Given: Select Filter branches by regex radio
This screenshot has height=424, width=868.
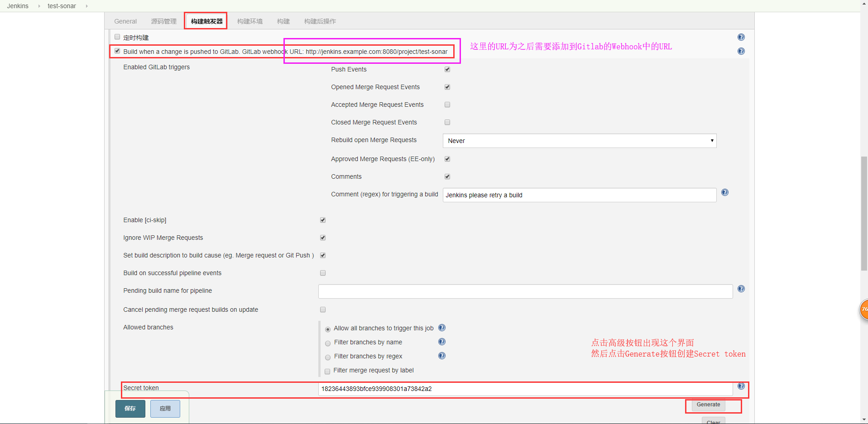Looking at the screenshot, I should [328, 357].
